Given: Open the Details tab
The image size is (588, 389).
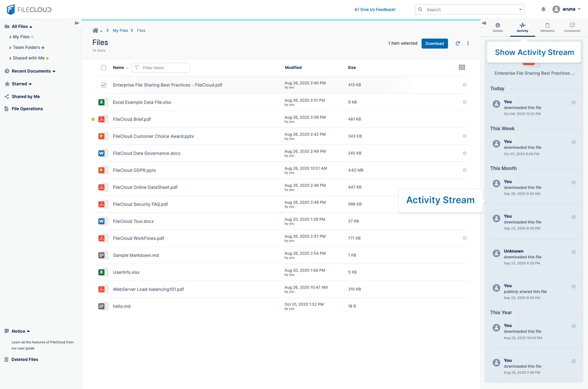Looking at the screenshot, I should click(498, 28).
